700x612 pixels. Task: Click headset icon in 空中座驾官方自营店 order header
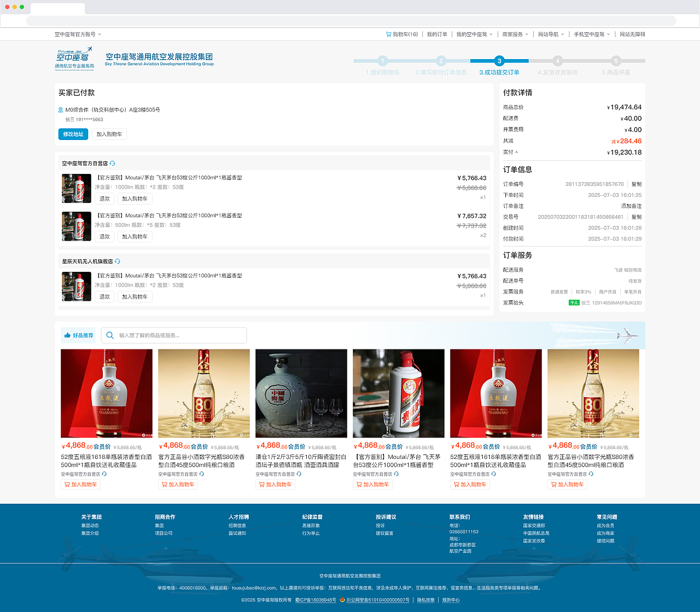click(112, 164)
